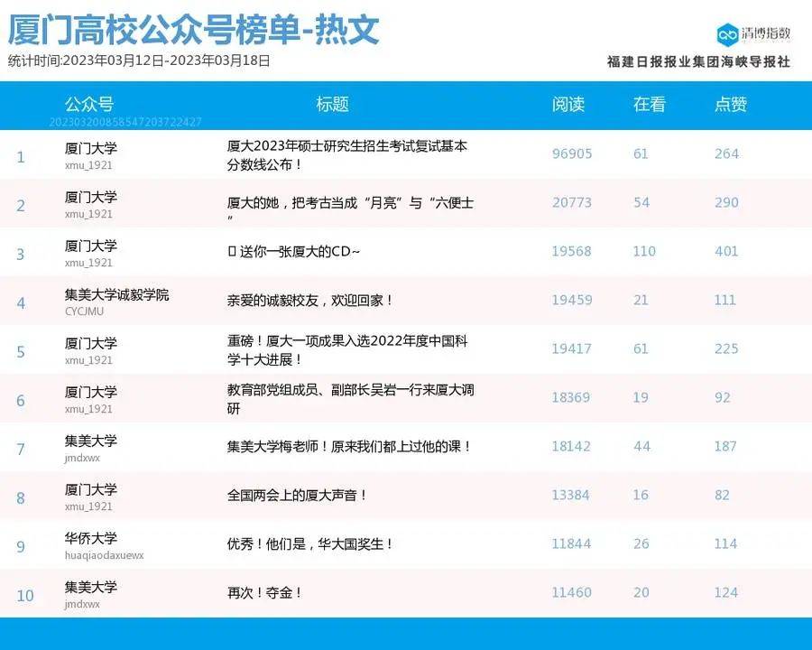Select article 厦大2023年硕士研究生招生考试复试基本分数线公布
Viewport: 812px width, 650px height.
coord(347,155)
